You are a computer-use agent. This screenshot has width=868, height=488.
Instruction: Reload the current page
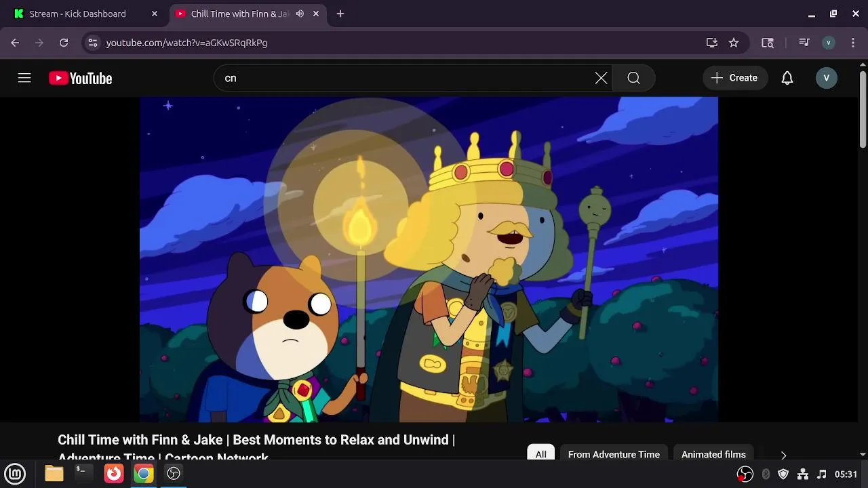(64, 43)
